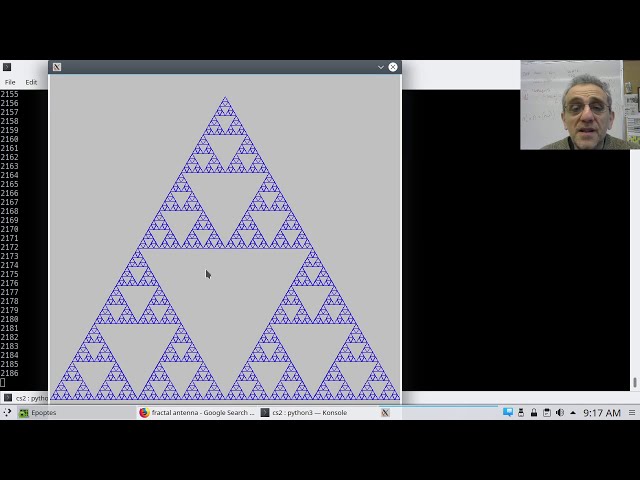Open the volume tray icon
This screenshot has height=480, width=640.
coord(560,413)
